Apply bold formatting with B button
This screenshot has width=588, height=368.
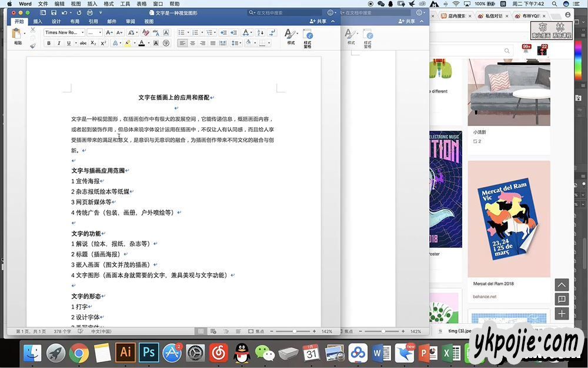pos(48,43)
